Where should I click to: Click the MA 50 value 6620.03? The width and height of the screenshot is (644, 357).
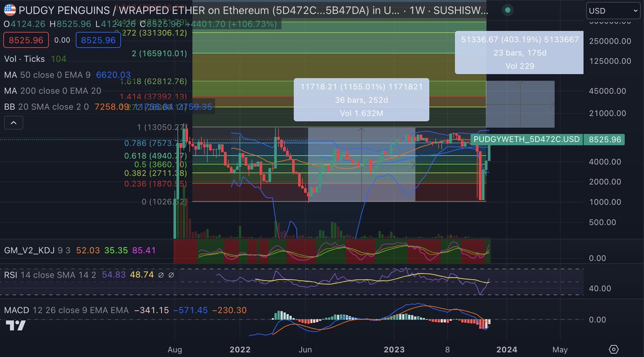[x=114, y=75]
